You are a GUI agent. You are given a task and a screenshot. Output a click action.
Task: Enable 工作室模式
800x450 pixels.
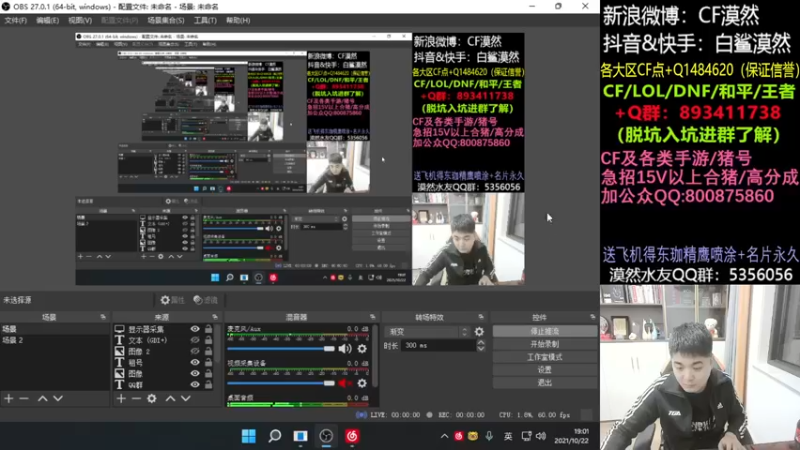(x=545, y=357)
